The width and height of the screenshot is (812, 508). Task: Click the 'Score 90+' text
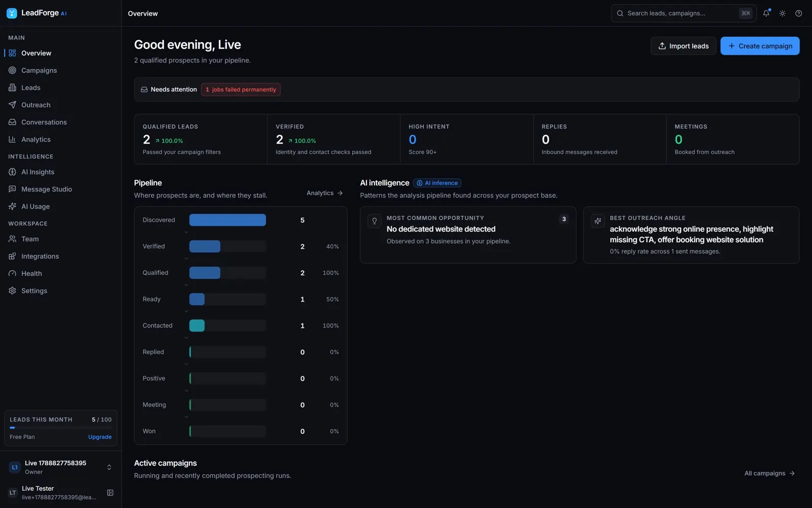pos(422,152)
